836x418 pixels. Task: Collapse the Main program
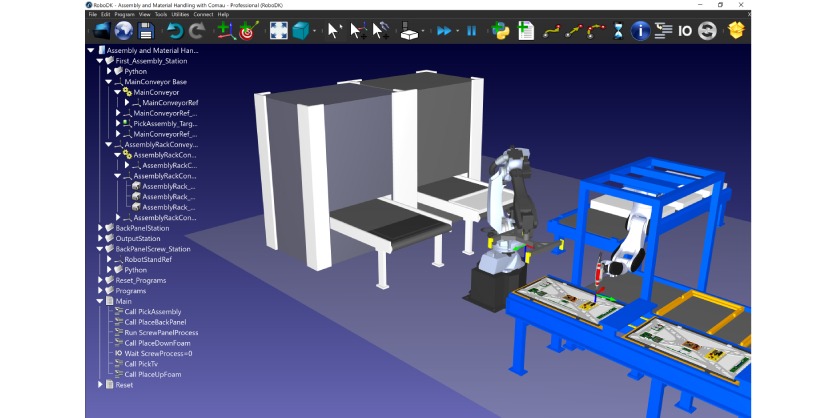click(100, 301)
